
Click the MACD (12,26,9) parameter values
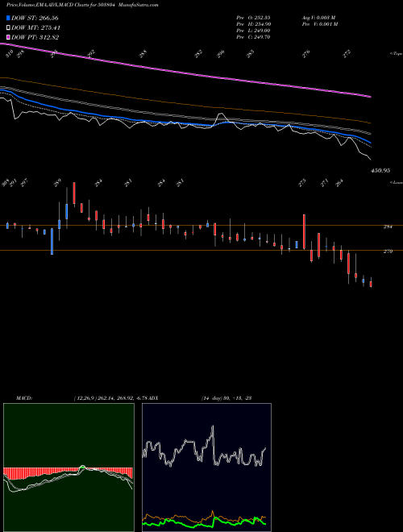coord(111,398)
